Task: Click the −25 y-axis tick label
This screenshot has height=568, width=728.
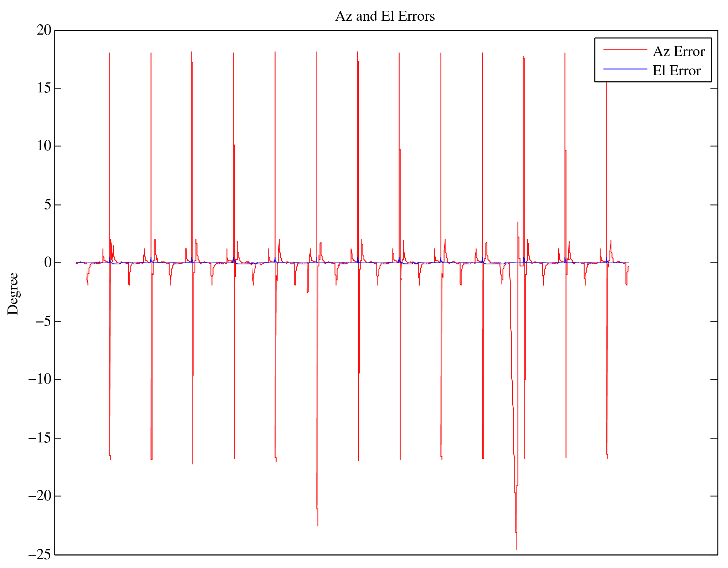Action: (x=40, y=554)
